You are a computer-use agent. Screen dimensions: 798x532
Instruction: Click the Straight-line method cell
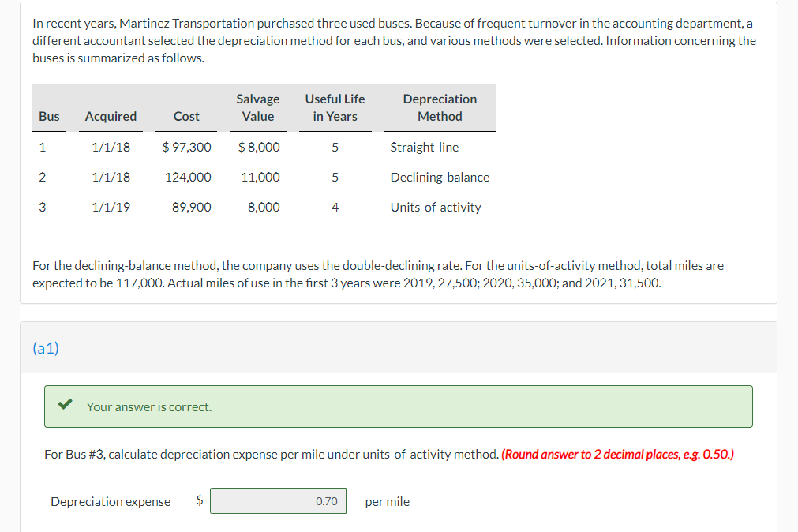(425, 147)
